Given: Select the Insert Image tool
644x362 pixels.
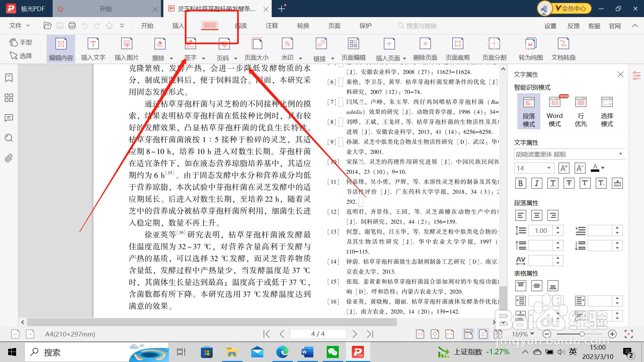Looking at the screenshot, I should click(126, 44).
